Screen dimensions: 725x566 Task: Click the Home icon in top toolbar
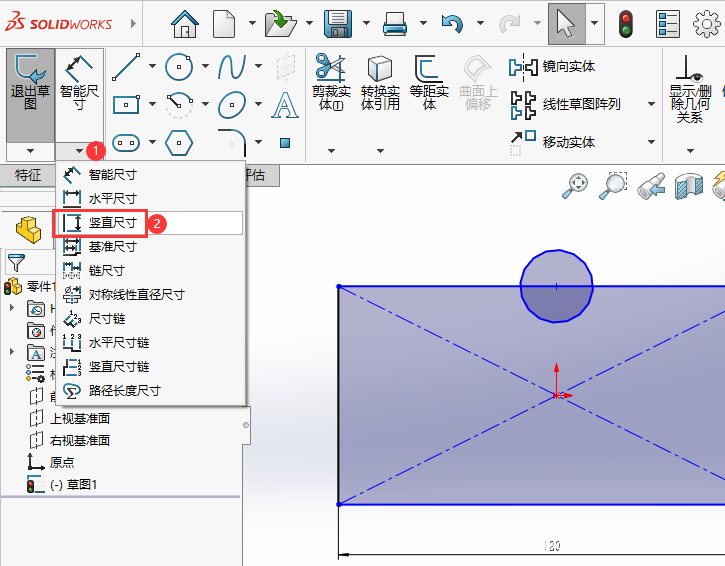185,23
